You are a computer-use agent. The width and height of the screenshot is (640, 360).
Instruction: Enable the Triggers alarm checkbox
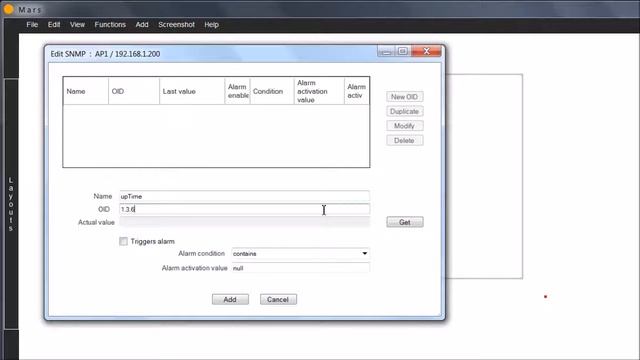pos(123,241)
